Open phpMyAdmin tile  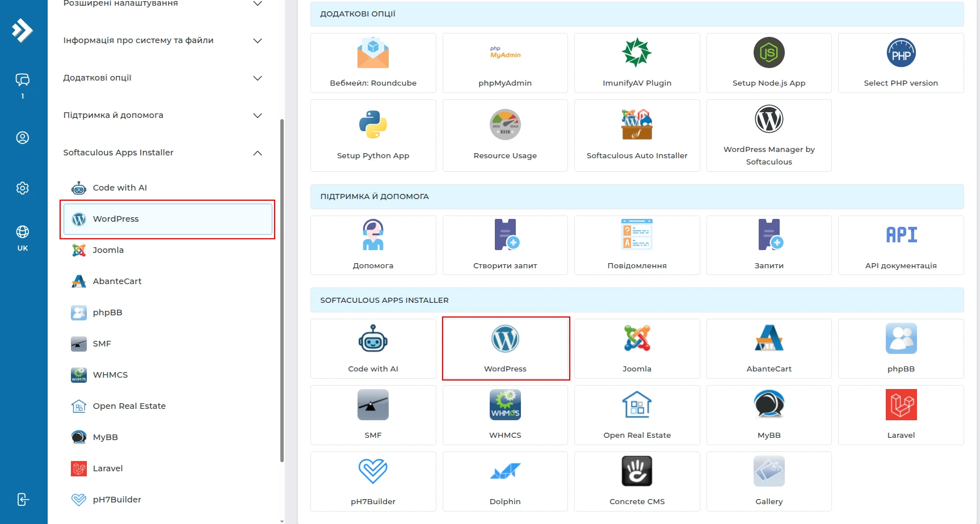pyautogui.click(x=505, y=63)
